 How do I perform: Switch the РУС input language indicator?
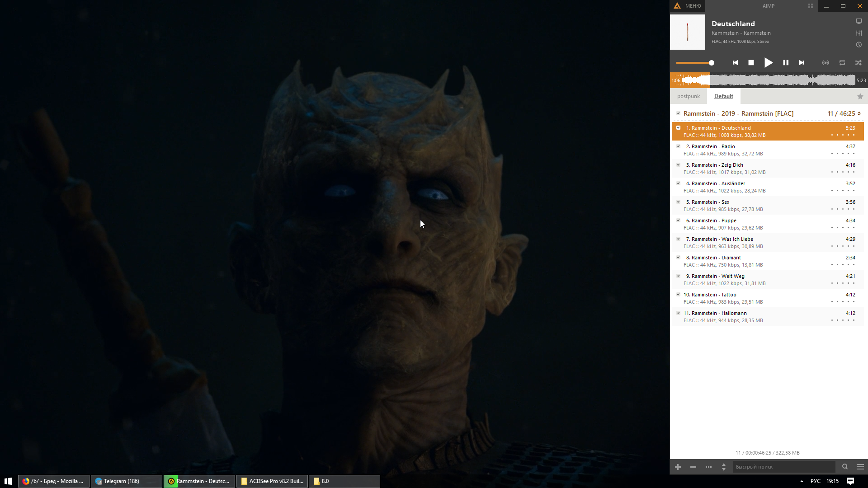pos(816,481)
